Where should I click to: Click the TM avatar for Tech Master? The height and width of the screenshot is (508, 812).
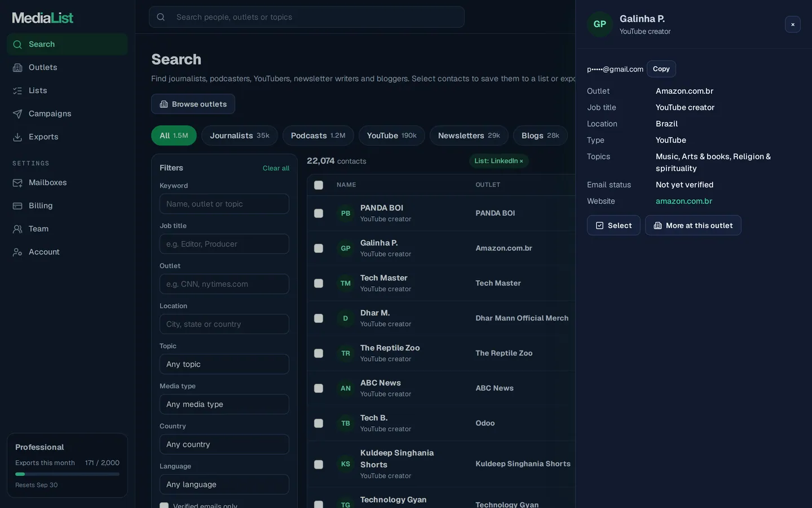346,283
